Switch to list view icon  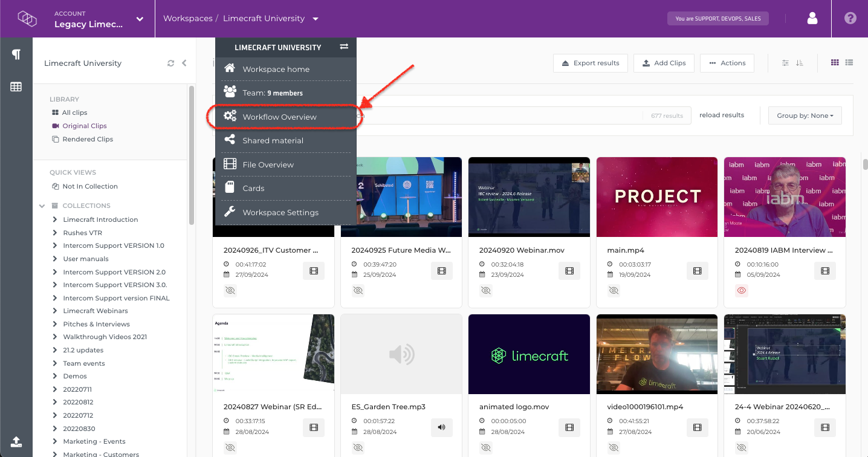click(x=849, y=63)
